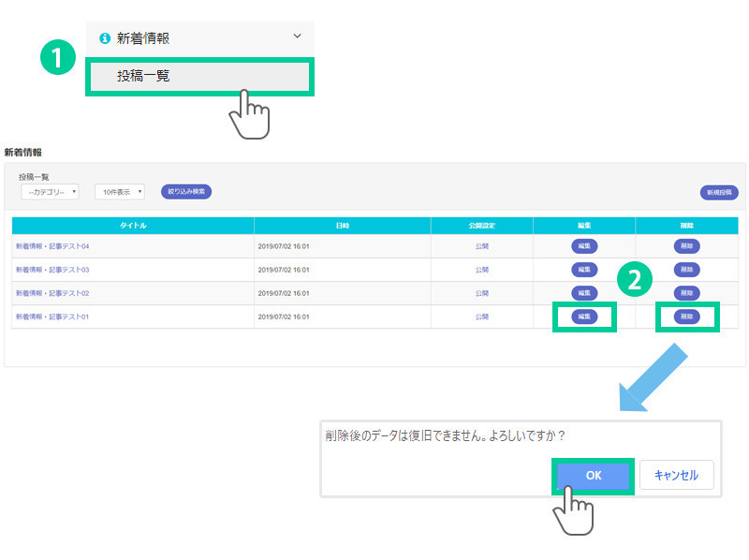This screenshot has width=749, height=560.
Task: Open 新着情報・記事テスト01 article link
Action: (52, 317)
